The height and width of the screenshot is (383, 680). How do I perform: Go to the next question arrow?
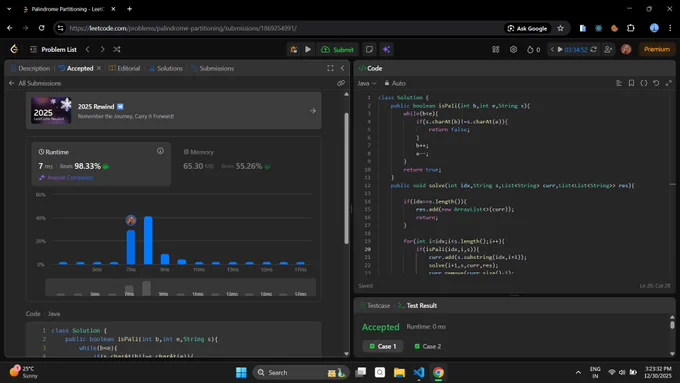(102, 49)
